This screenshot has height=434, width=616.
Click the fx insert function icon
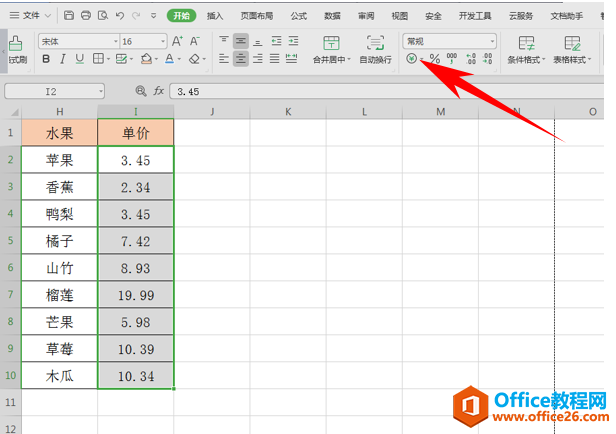click(158, 91)
